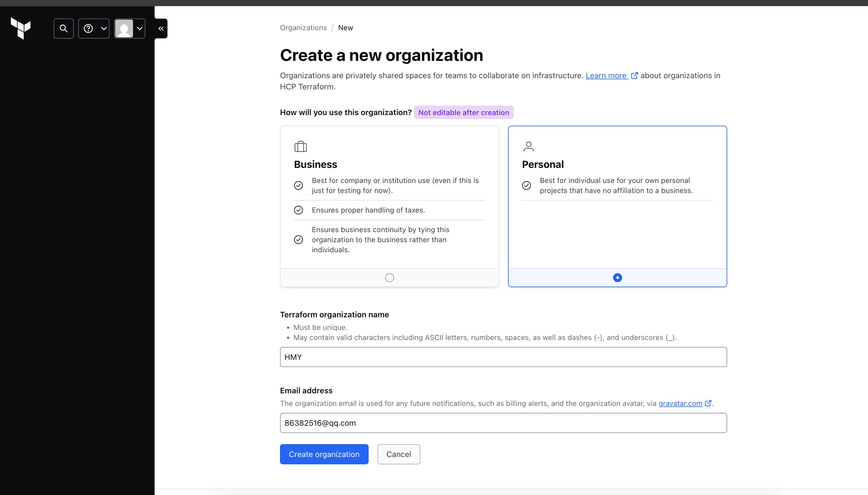Click the Personal user icon
Screen dimensions: 868x495
528,147
